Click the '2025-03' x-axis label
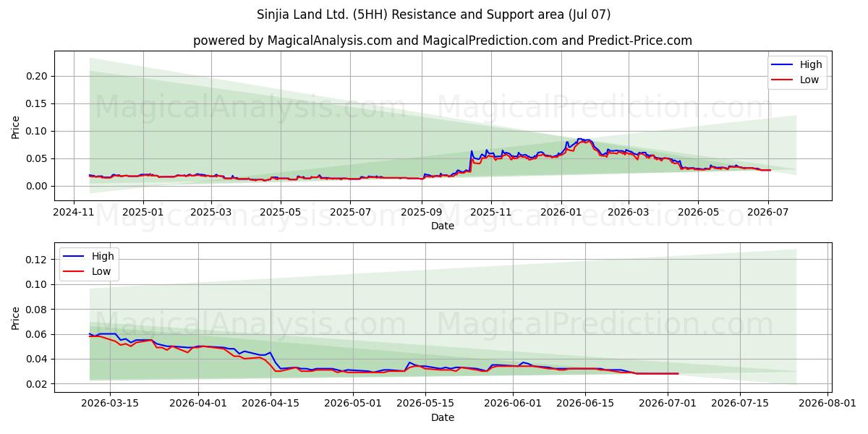The height and width of the screenshot is (434, 868). point(211,212)
